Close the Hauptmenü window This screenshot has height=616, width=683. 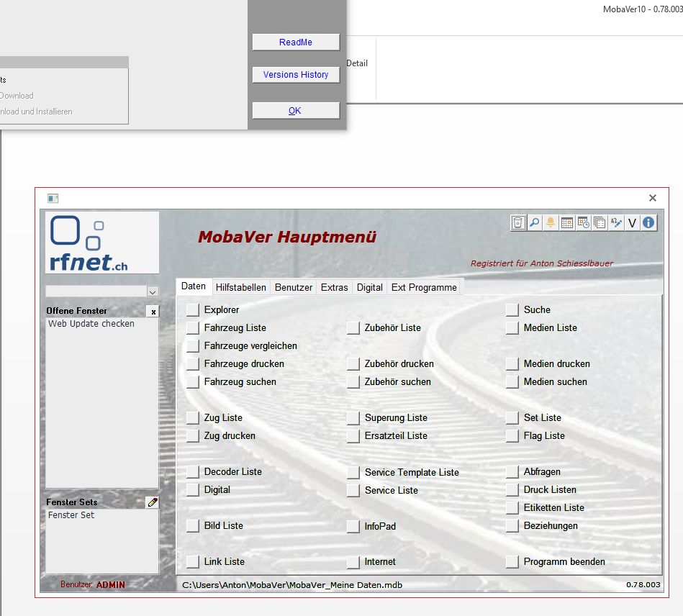click(653, 198)
